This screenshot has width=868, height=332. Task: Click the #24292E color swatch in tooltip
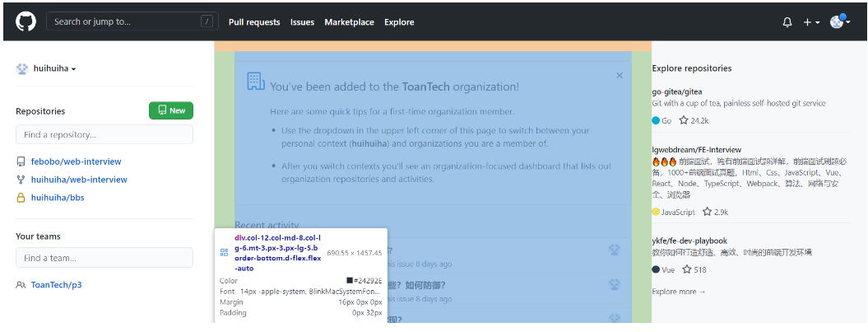(350, 281)
